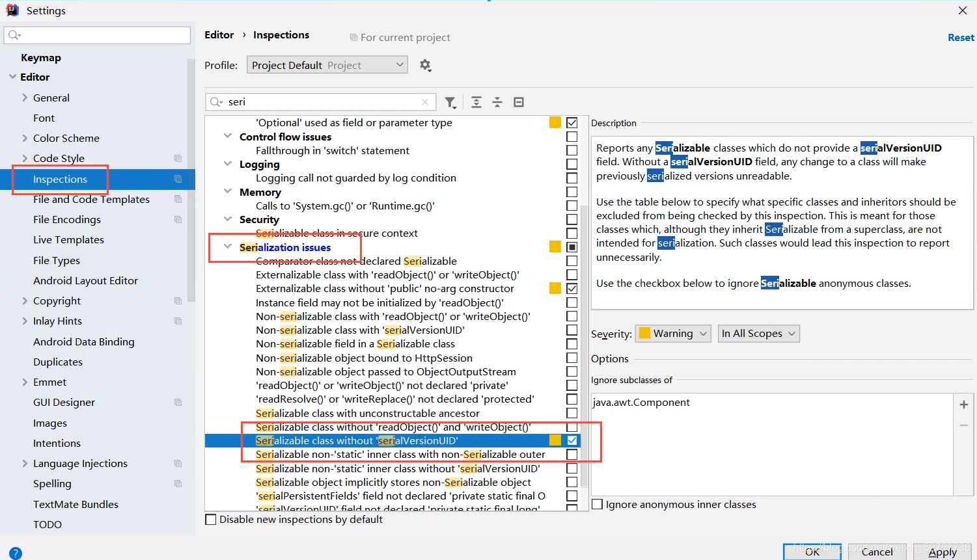
Task: Open the Intentions settings page
Action: 57,443
